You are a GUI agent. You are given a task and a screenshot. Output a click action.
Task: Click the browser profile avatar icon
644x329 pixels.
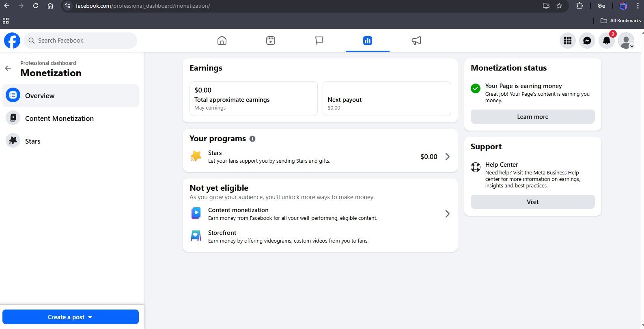click(623, 6)
